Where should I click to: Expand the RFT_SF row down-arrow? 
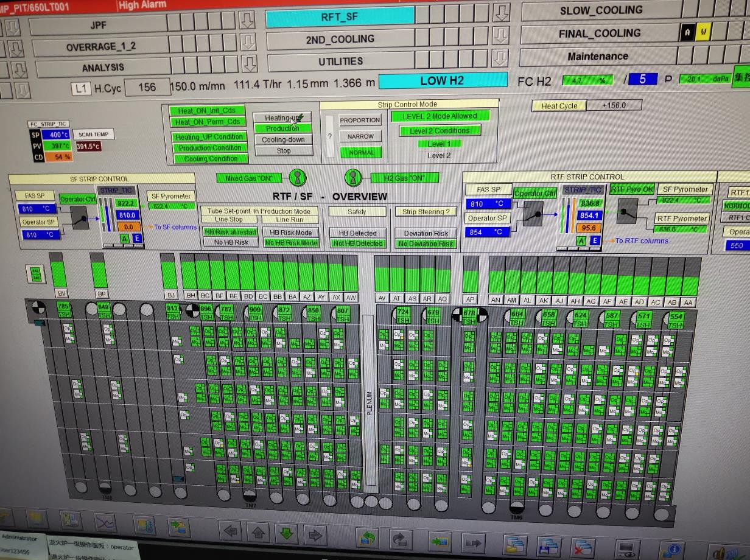(502, 12)
